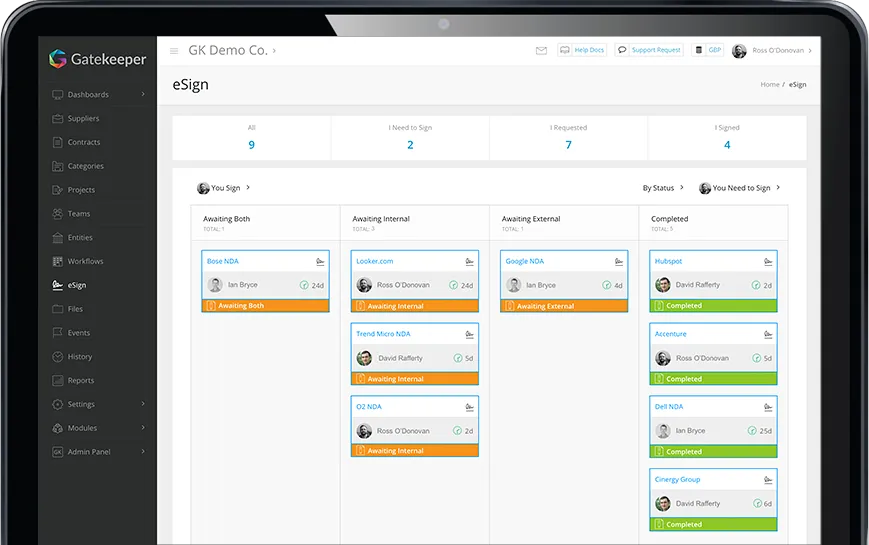The image size is (869, 545).
Task: Go to Home breadcrumb link
Action: (770, 84)
